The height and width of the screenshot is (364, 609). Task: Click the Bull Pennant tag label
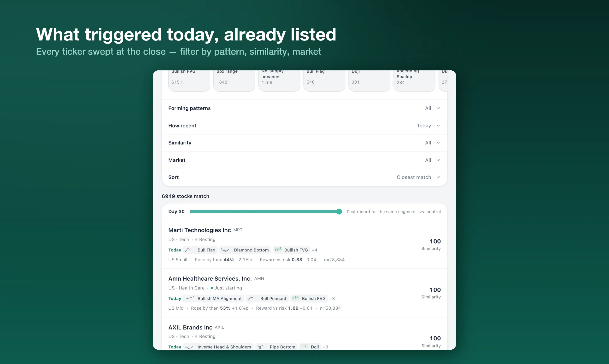273,299
